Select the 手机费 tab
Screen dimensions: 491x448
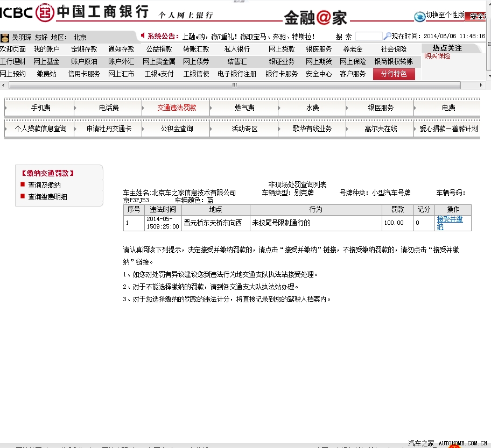40,108
